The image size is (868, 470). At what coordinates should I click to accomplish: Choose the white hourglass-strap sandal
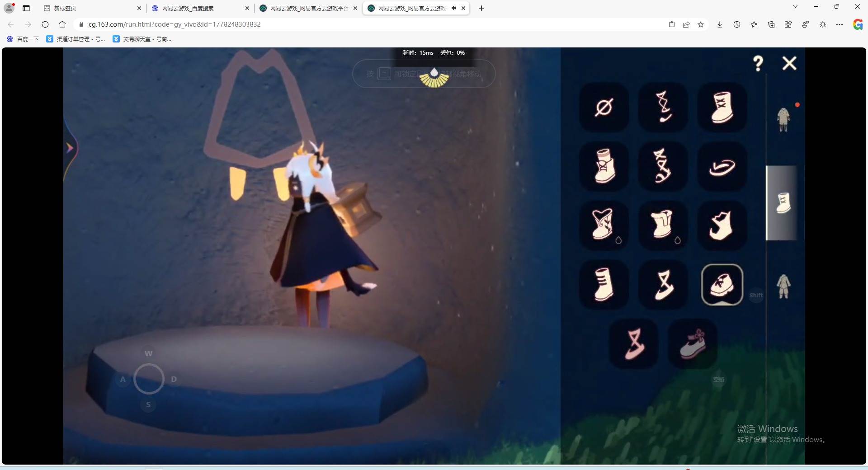[x=663, y=284]
